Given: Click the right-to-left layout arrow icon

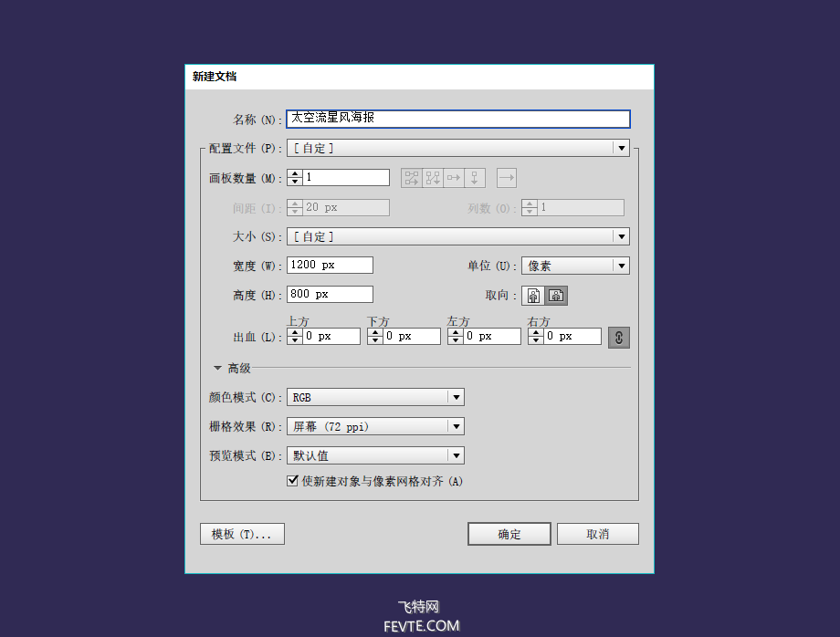Looking at the screenshot, I should [x=507, y=178].
